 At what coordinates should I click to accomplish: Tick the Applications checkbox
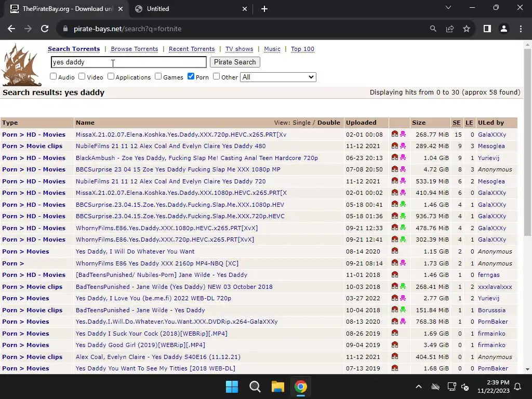pyautogui.click(x=111, y=76)
